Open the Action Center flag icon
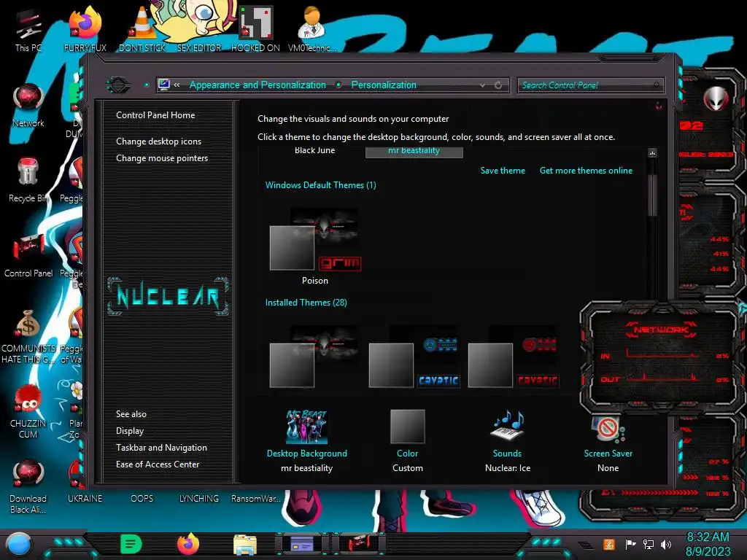This screenshot has width=747, height=560. 630,544
